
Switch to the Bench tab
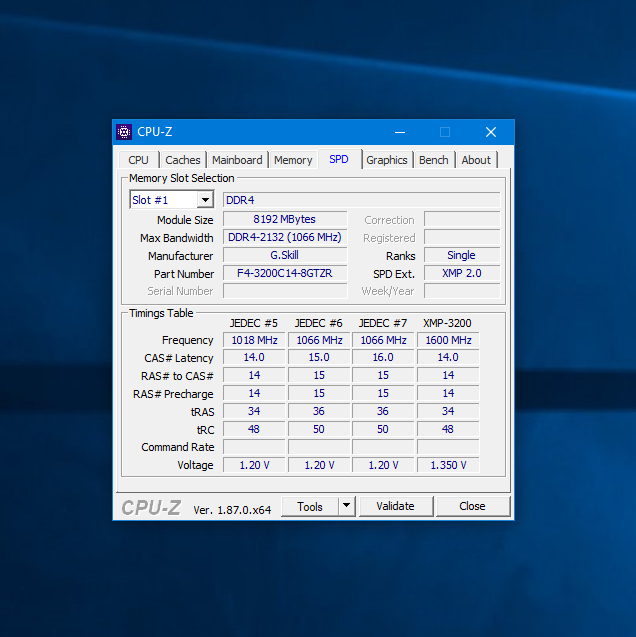(x=434, y=160)
